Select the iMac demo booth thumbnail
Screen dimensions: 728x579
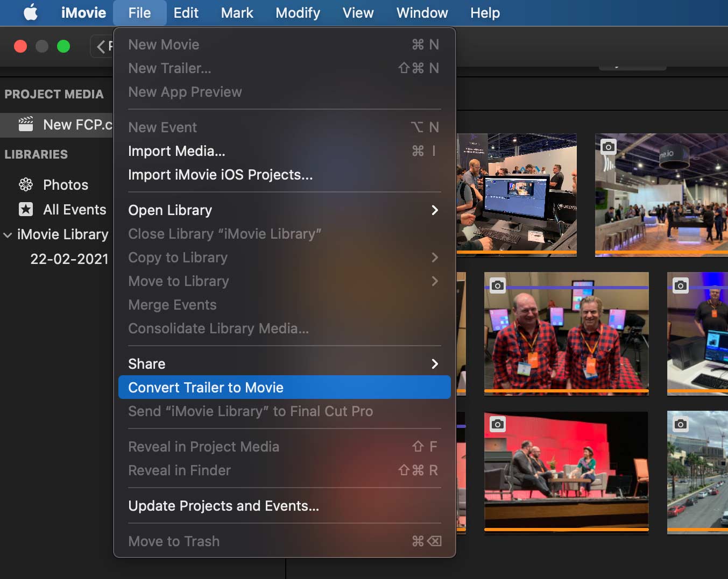(517, 194)
